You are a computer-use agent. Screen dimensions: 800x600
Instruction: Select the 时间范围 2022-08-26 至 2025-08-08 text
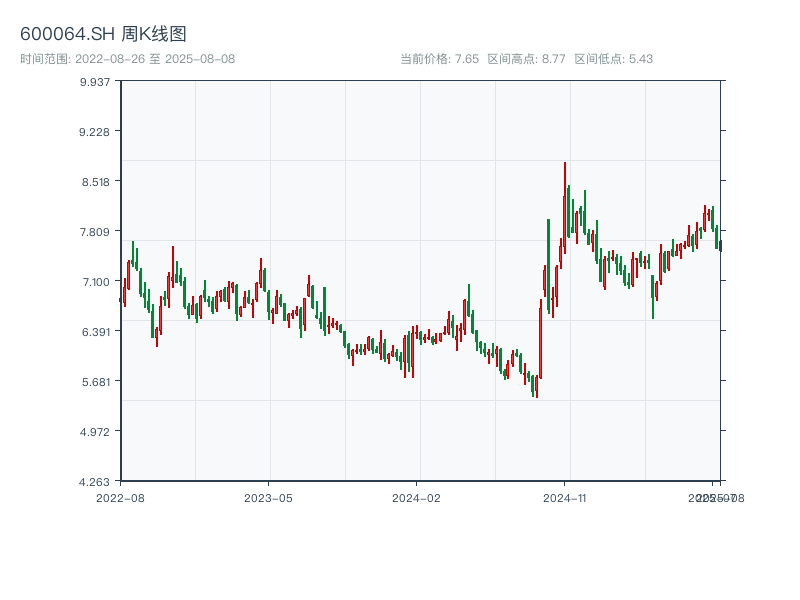pos(128,59)
